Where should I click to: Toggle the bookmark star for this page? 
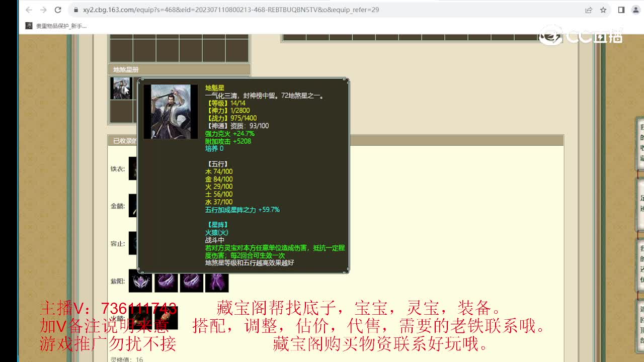603,9
